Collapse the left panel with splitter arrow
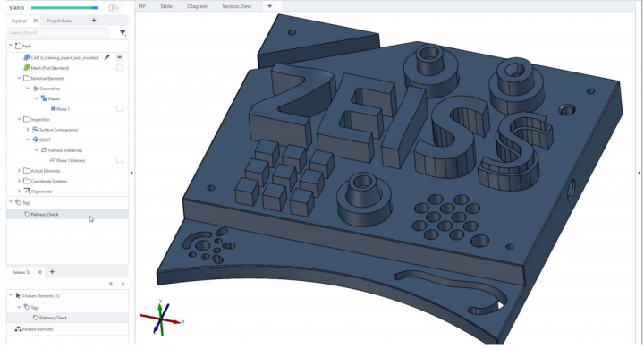 point(131,173)
